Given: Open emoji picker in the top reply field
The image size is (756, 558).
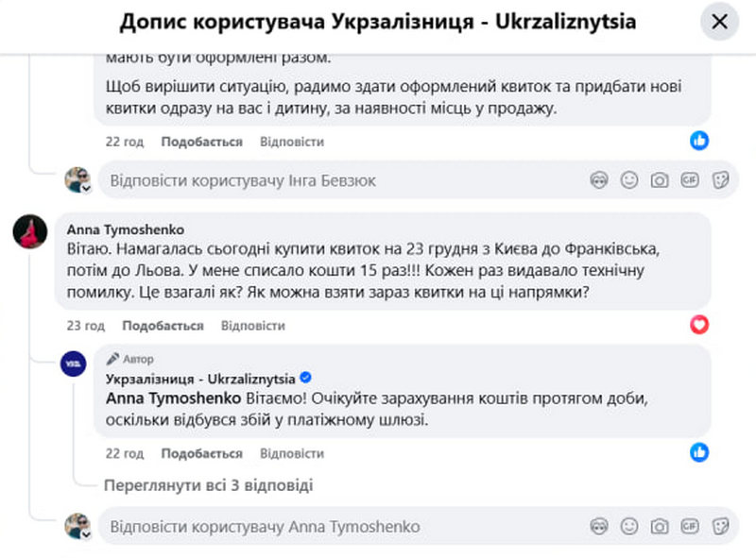Looking at the screenshot, I should click(x=629, y=179).
